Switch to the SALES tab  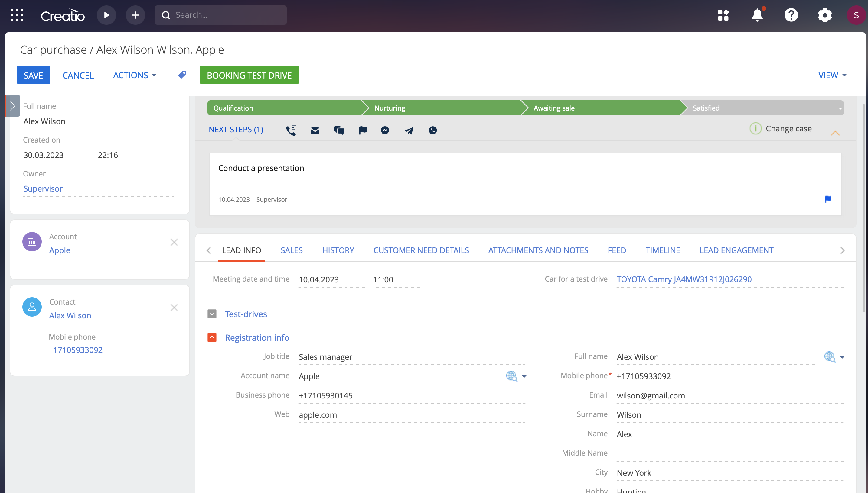coord(292,250)
